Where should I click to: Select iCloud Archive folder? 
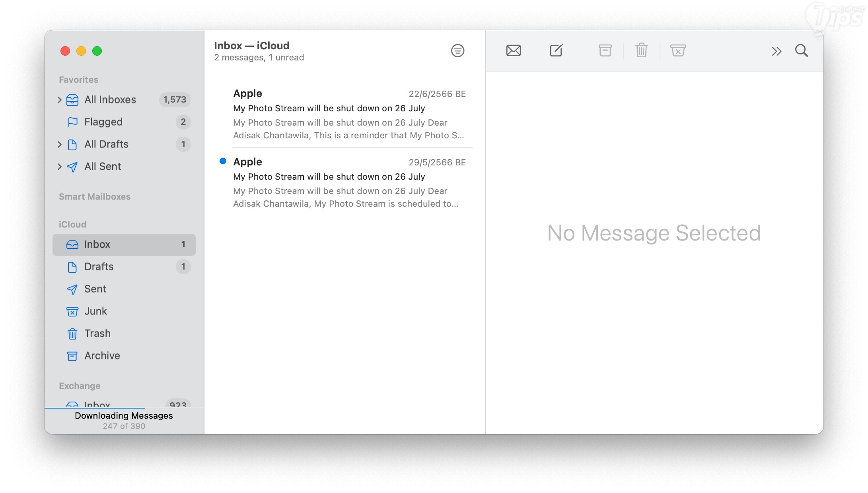click(102, 356)
